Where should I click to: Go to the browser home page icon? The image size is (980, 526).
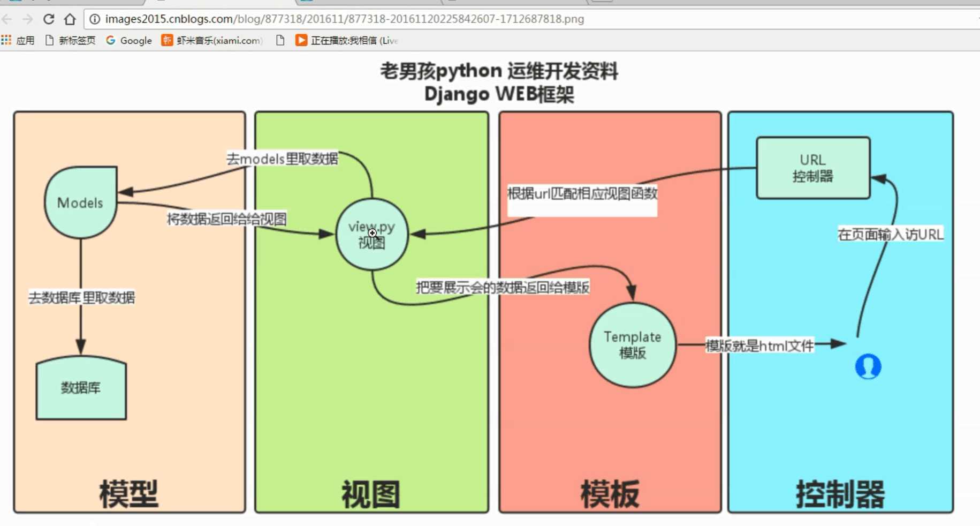70,19
